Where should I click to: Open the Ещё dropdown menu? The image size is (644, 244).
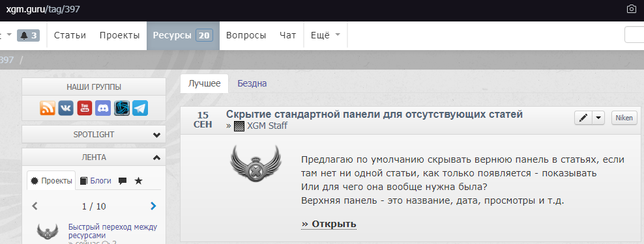pyautogui.click(x=325, y=36)
